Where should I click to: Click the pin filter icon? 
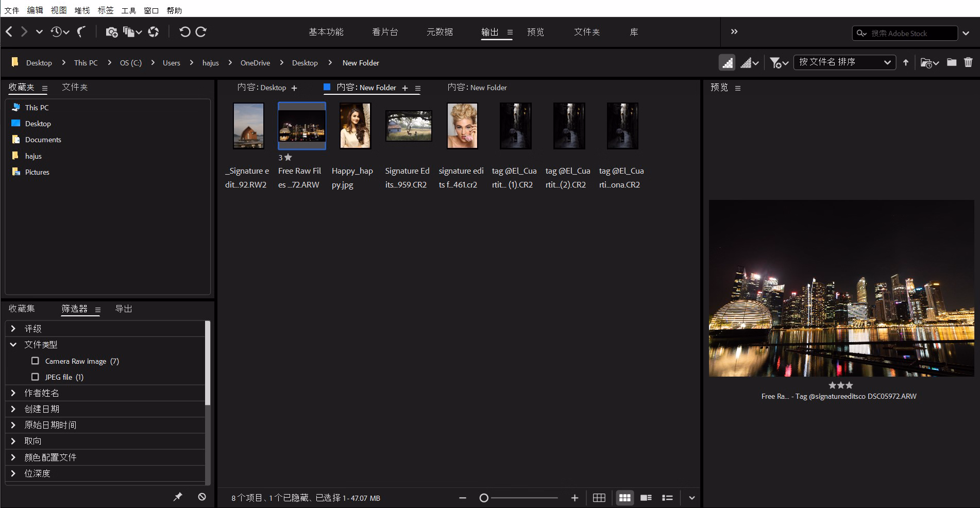(x=178, y=497)
